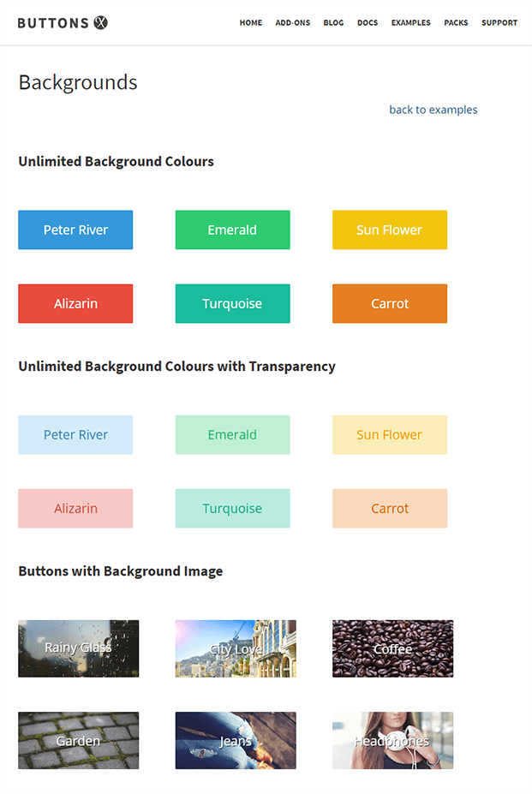Click the orange Carrot button
The height and width of the screenshot is (794, 532).
tap(390, 303)
